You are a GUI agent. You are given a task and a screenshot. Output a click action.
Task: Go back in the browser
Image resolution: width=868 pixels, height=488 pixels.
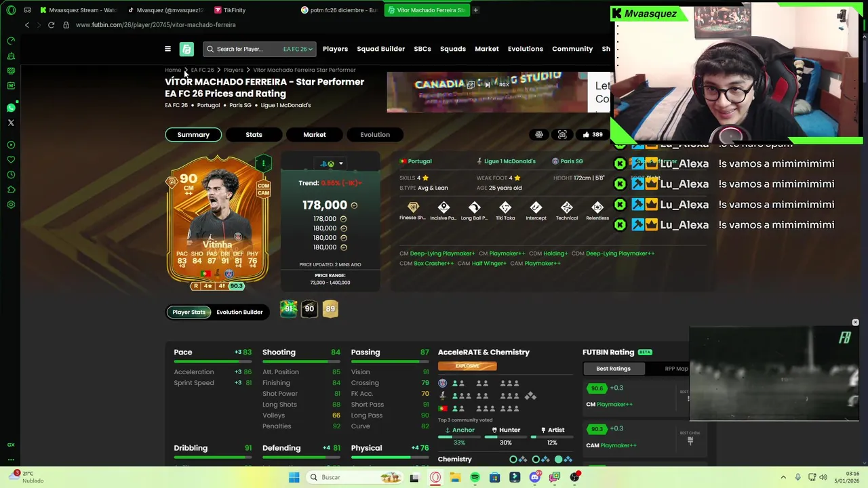(x=27, y=24)
